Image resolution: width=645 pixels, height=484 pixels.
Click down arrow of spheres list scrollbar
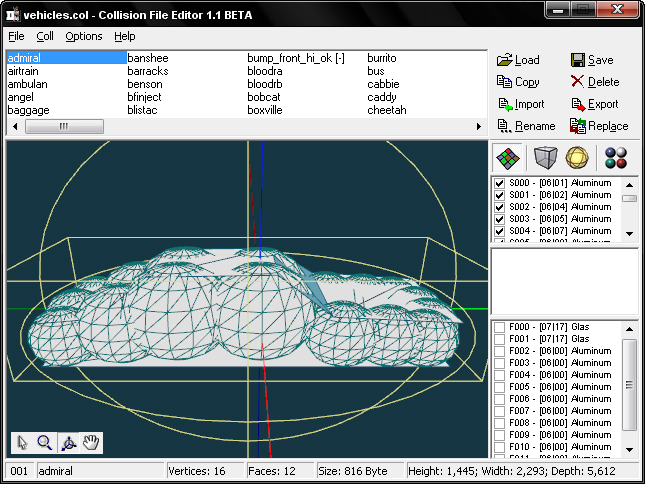point(629,234)
